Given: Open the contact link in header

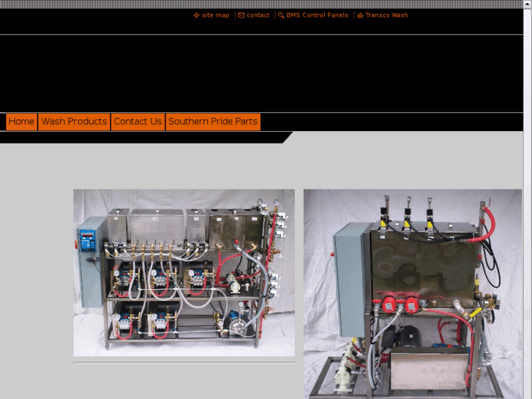Looking at the screenshot, I should tap(258, 15).
